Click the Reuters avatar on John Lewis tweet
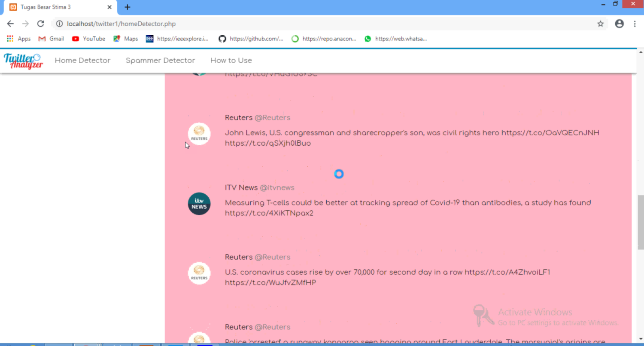 [199, 134]
